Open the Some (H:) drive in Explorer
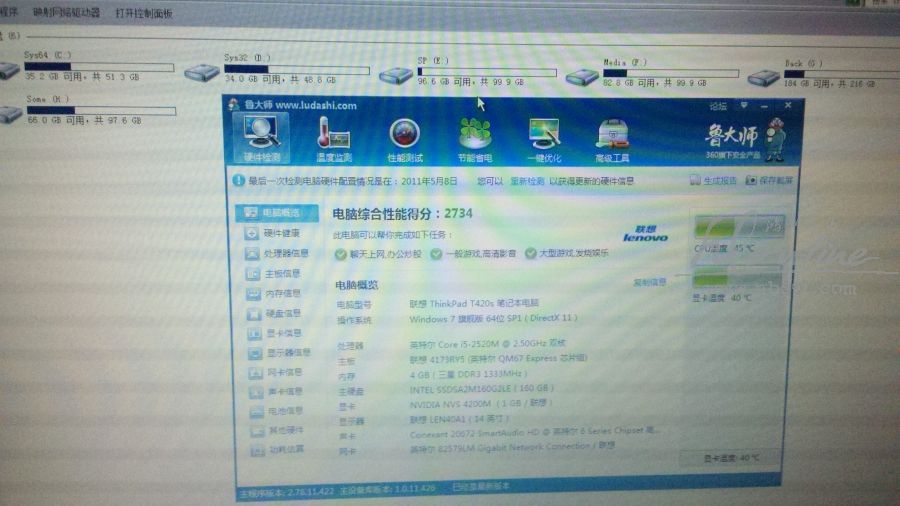Screen dimensions: 900x506 (x=87, y=110)
